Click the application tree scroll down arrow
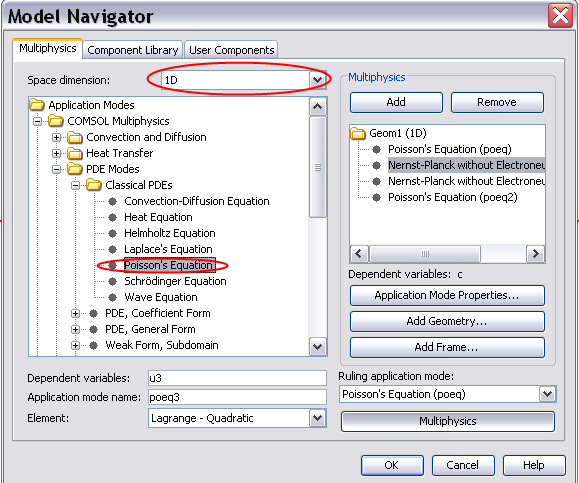 coord(318,346)
